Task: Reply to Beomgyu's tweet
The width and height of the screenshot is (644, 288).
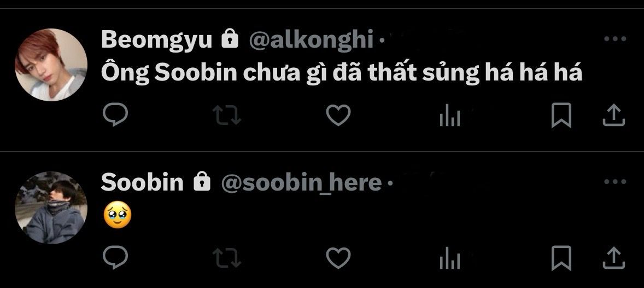Action: [x=115, y=115]
